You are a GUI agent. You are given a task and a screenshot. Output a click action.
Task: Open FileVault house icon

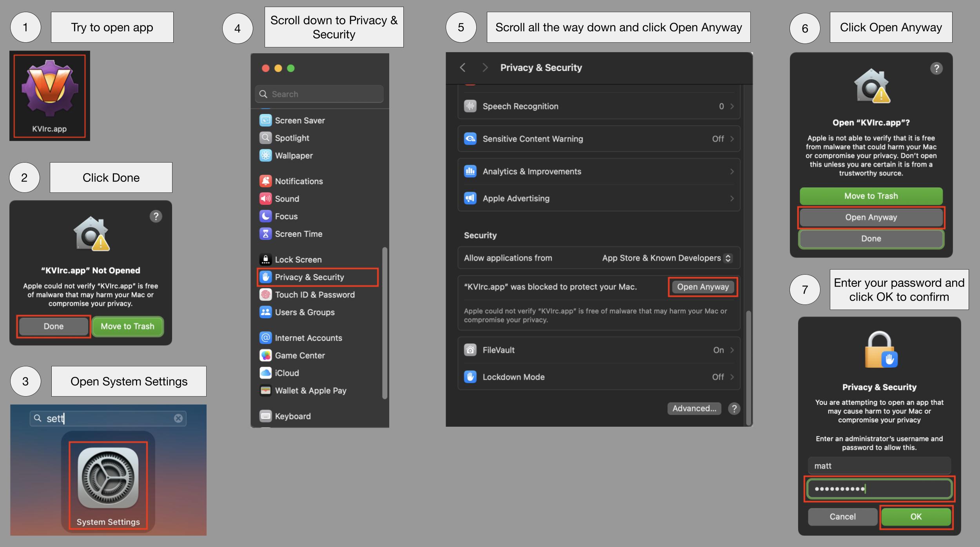coord(470,350)
